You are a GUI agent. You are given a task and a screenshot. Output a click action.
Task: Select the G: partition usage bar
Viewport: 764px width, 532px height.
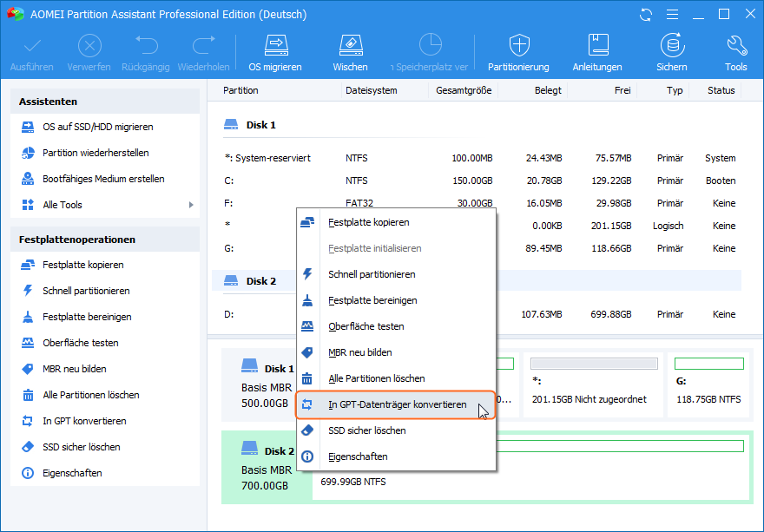(x=708, y=364)
